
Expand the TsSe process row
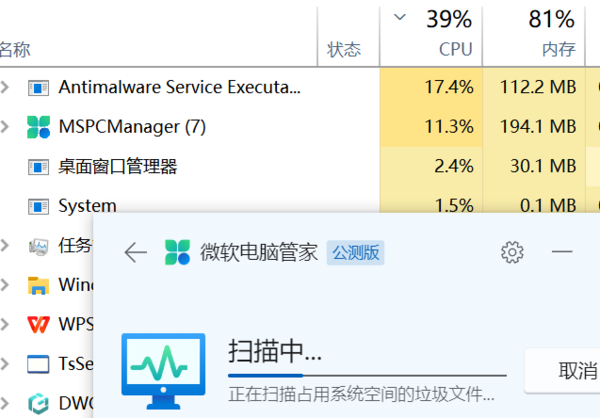(6, 364)
